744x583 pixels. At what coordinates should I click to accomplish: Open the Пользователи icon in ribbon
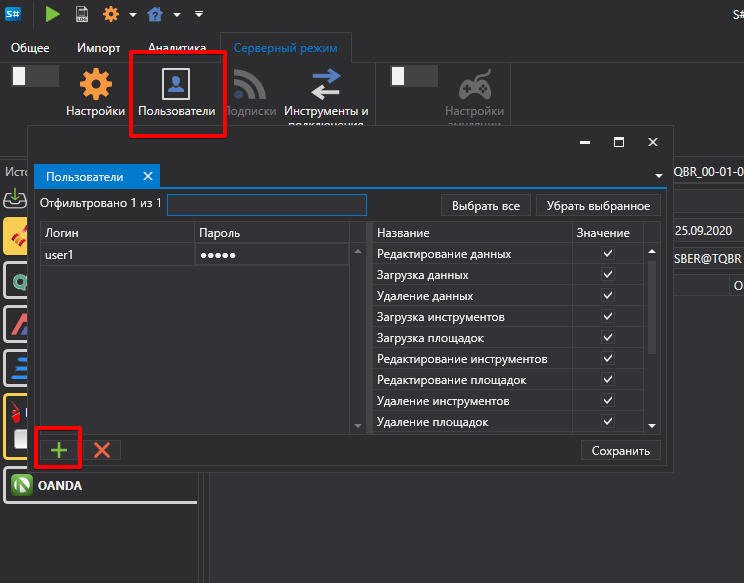[x=177, y=92]
